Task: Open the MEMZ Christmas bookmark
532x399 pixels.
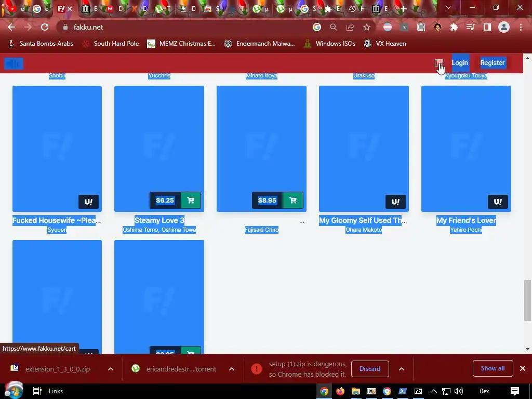Action: click(181, 44)
